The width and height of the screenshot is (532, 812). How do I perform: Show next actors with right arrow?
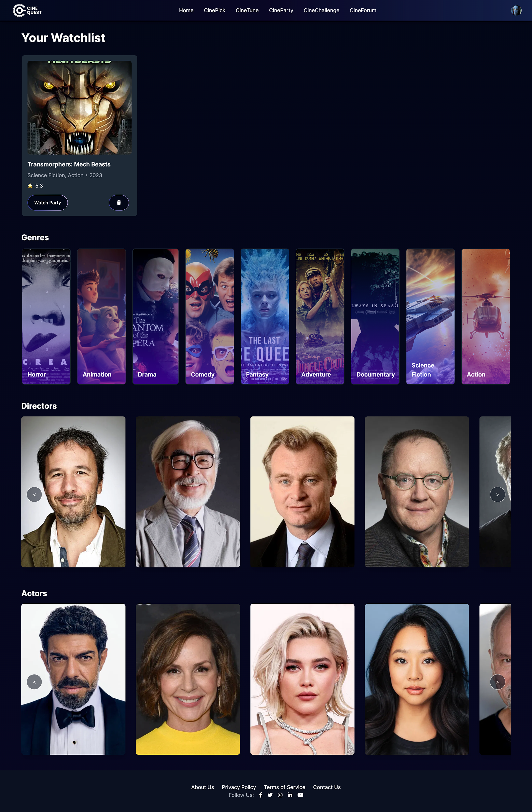(497, 682)
